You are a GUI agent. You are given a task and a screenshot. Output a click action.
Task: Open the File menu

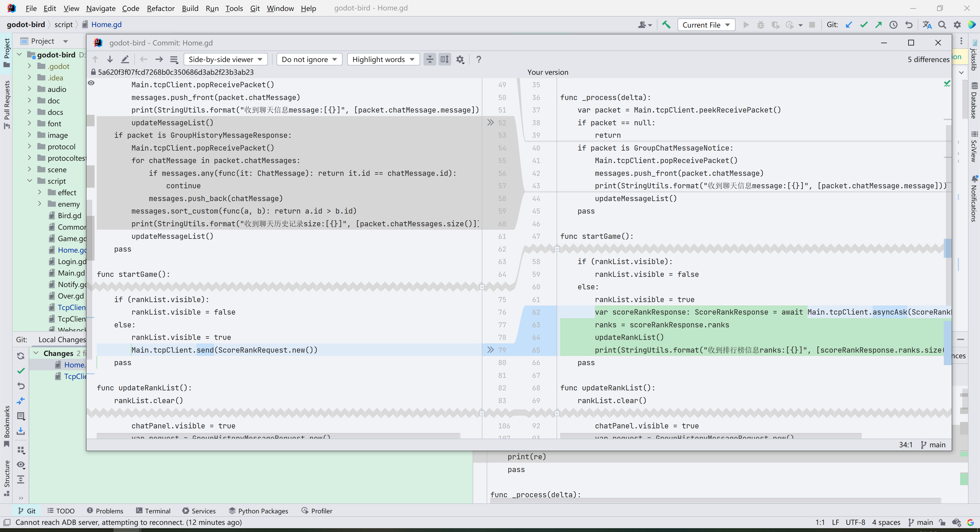click(31, 8)
